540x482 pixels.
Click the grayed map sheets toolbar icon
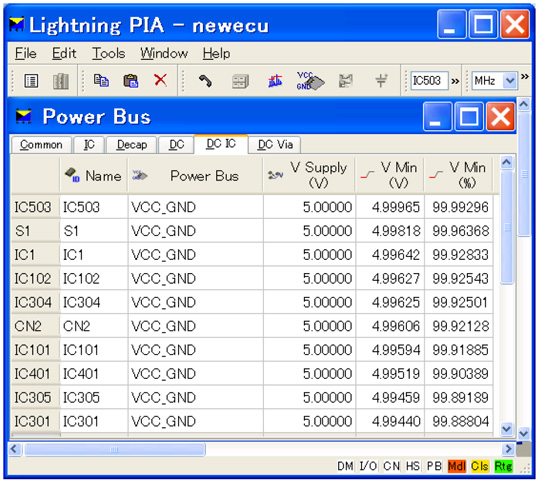point(61,82)
